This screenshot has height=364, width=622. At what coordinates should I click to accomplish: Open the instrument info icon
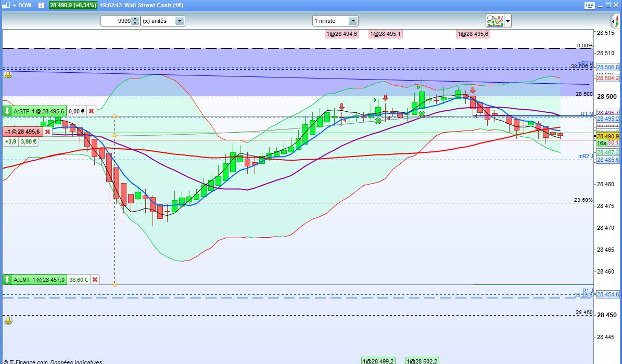point(41,5)
